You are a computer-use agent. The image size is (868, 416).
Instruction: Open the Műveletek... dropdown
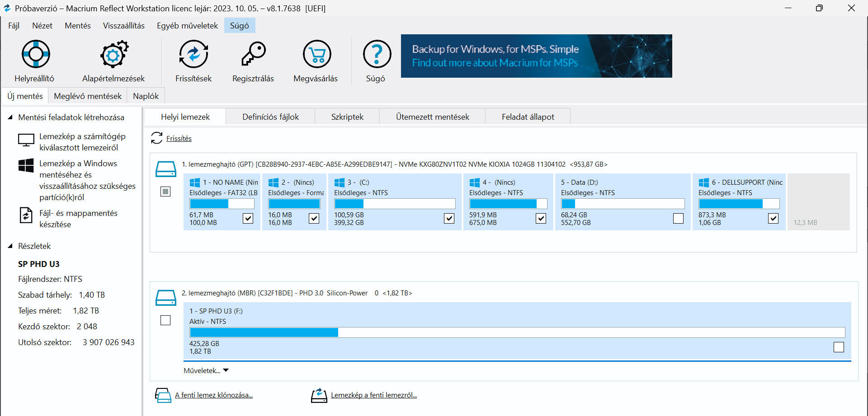pos(206,370)
